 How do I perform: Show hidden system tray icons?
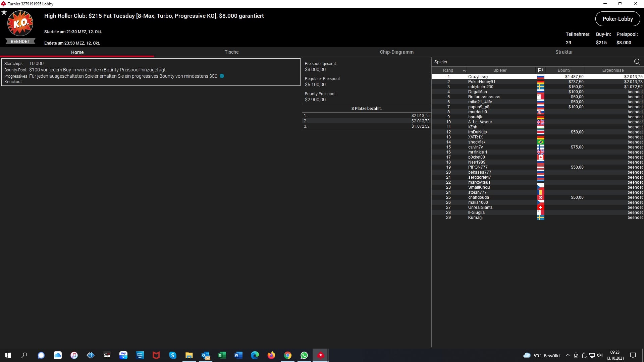pos(568,355)
